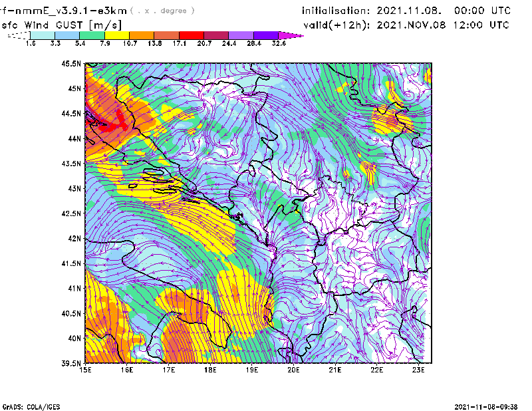Click the 15E longitude label

coord(85,370)
